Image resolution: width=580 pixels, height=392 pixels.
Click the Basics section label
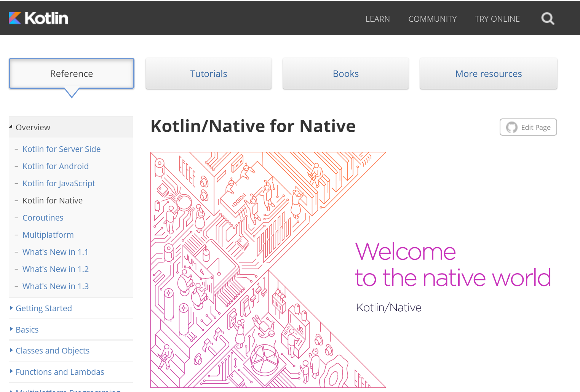[x=27, y=330]
